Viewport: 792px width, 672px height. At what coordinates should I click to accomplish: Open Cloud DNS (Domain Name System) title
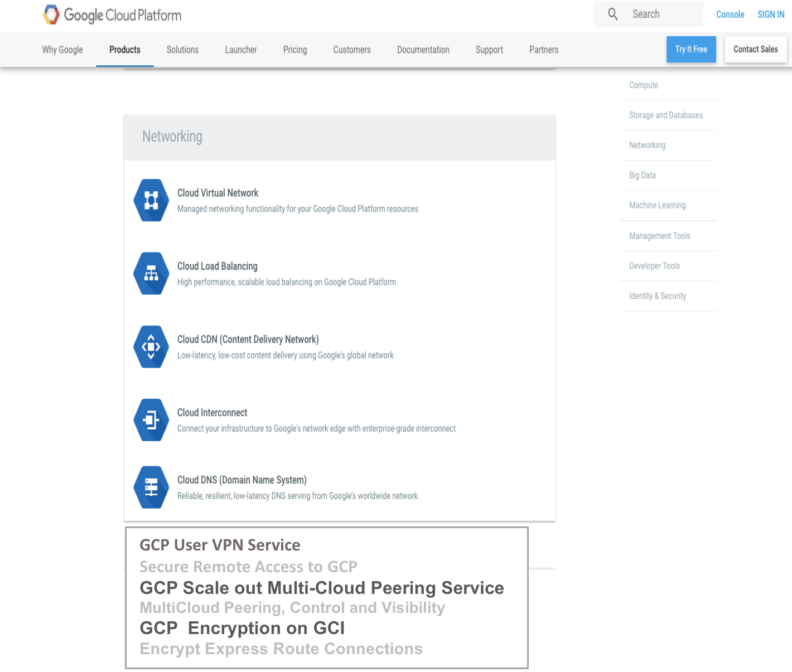(242, 480)
